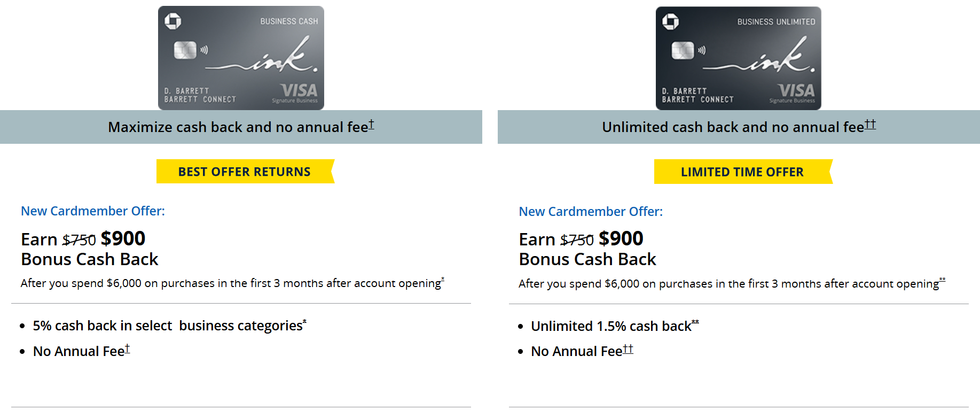Click the Chase logo on Business Unlimited card
This screenshot has width=980, height=410.
point(670,22)
